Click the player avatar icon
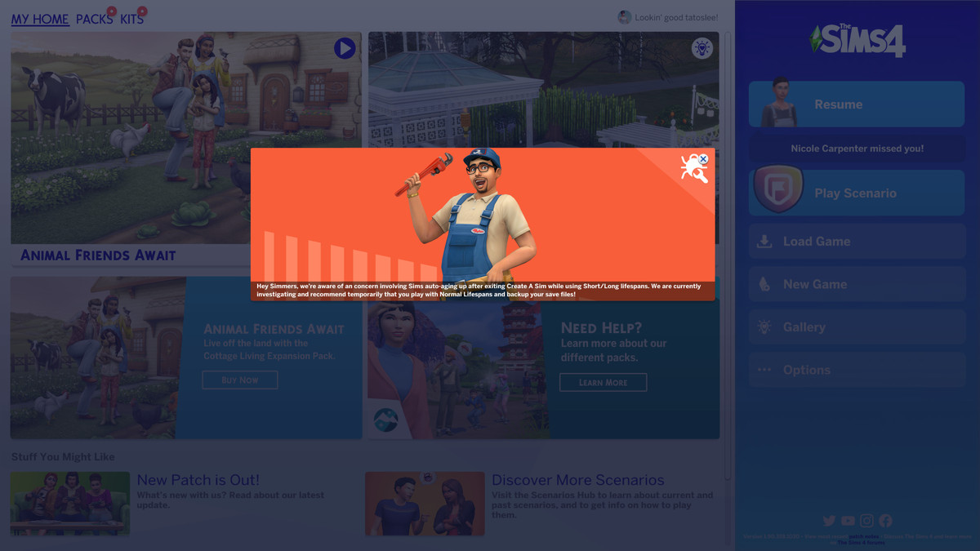Screen dimensions: 980x551 tap(625, 17)
